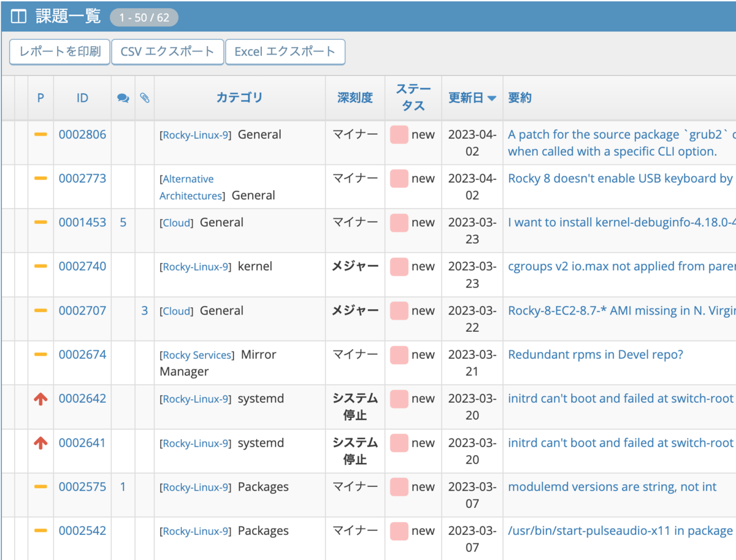Open issue ID 0002740
The image size is (736, 560).
coord(82,266)
